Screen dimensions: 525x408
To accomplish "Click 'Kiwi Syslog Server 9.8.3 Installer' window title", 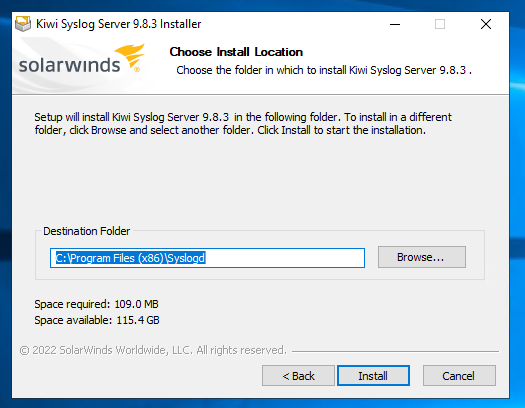I will click(119, 24).
